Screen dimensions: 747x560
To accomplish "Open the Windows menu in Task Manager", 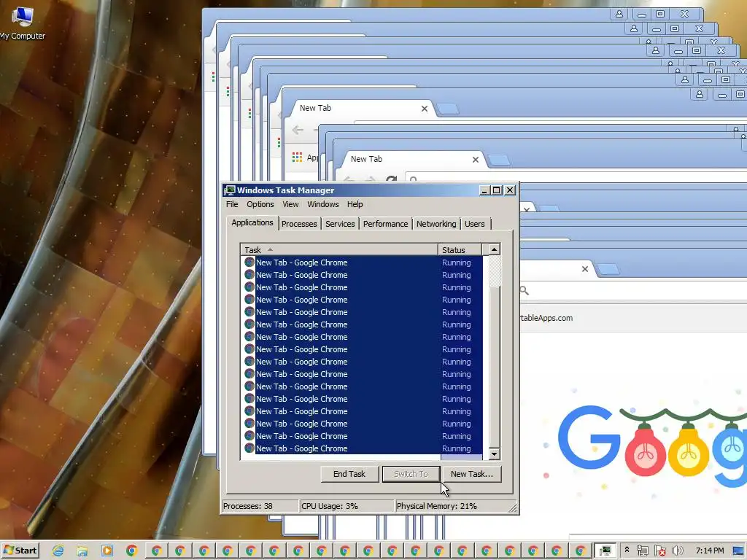I will [x=323, y=204].
